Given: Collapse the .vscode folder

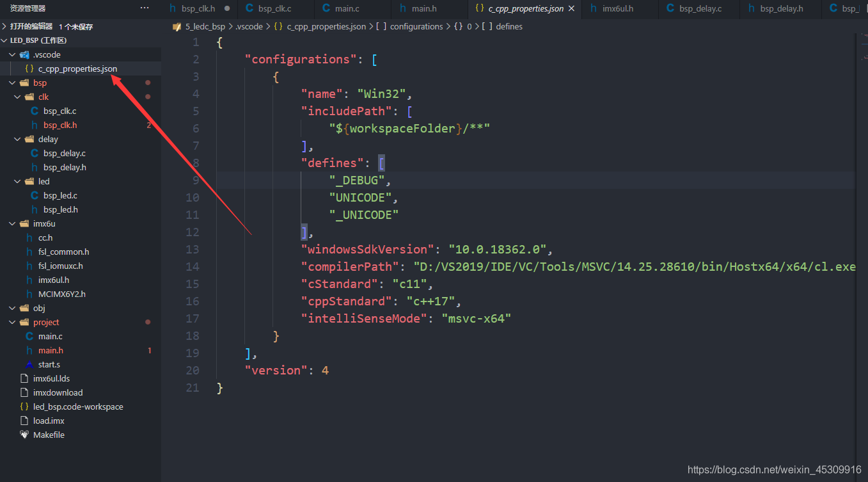Looking at the screenshot, I should 12,54.
